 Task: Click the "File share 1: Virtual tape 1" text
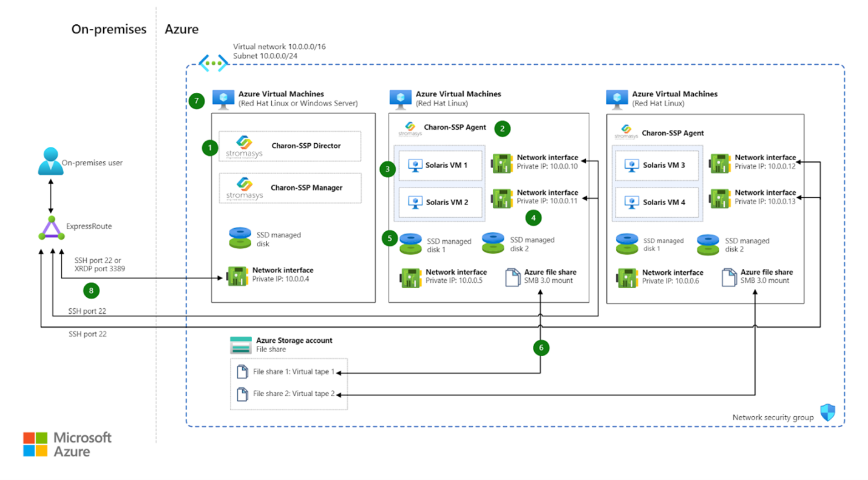pos(294,372)
